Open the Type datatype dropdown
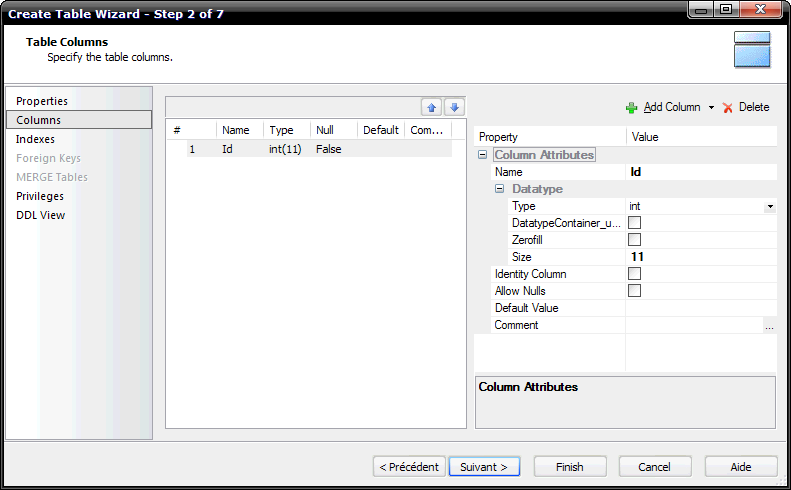This screenshot has height=490, width=791. coord(770,206)
